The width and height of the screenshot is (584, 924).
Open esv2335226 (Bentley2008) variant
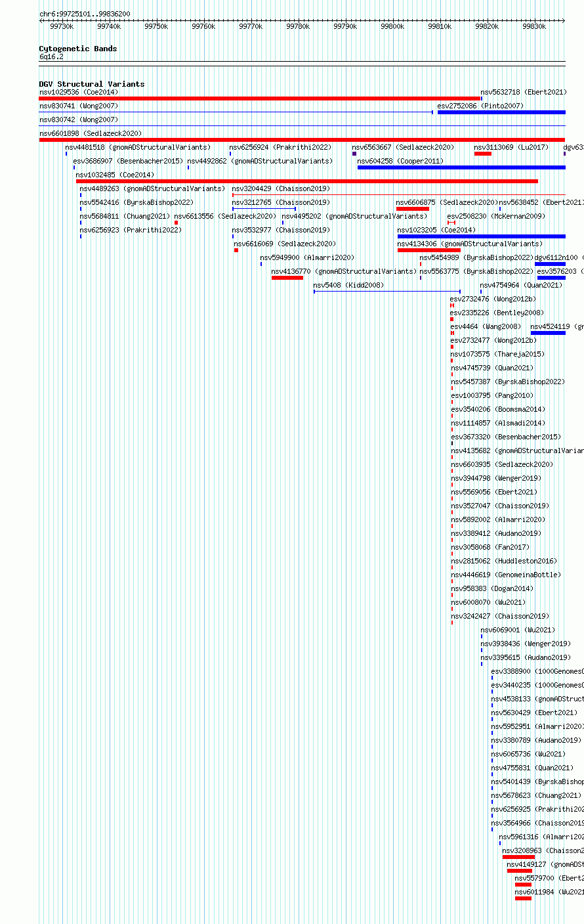coord(497,313)
